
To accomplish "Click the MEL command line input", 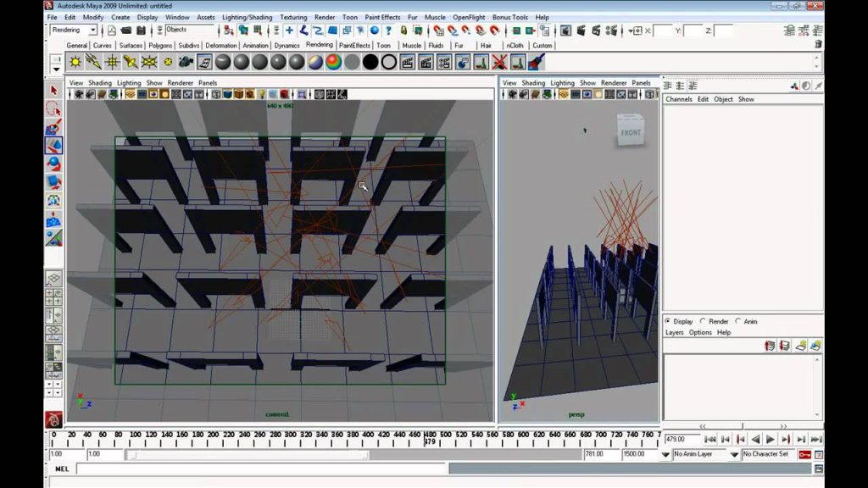I will coord(261,469).
